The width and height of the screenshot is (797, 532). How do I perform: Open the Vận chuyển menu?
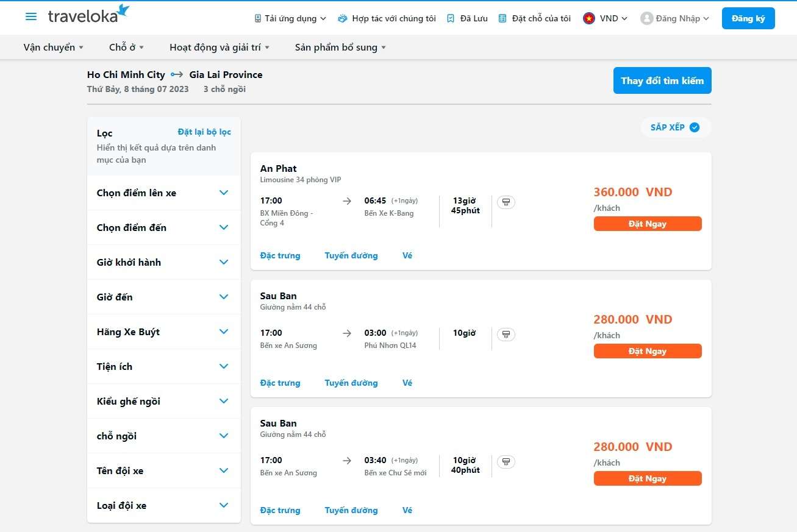pyautogui.click(x=54, y=47)
